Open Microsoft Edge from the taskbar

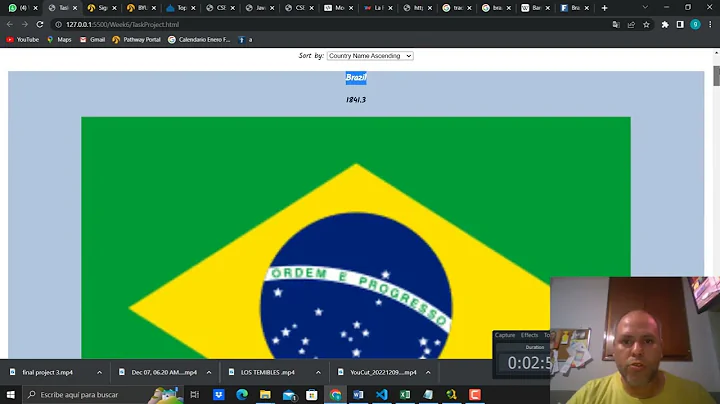[x=242, y=395]
